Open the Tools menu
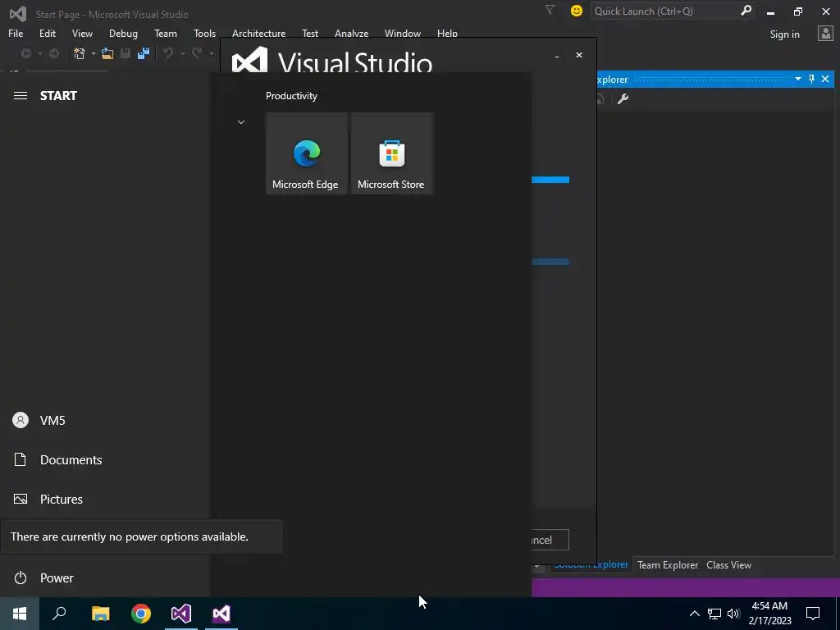This screenshot has height=630, width=840. (x=204, y=33)
